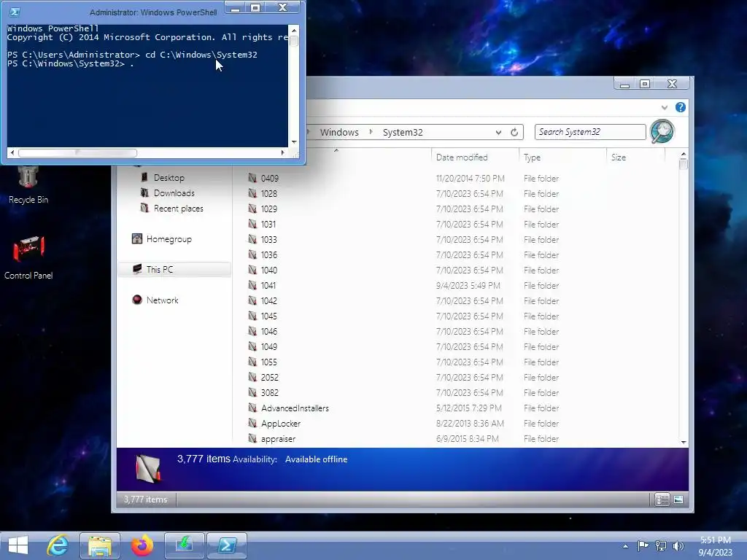Viewport: 747px width, 560px height.
Task: Click Explorer file list scroll up arrow
Action: click(684, 155)
